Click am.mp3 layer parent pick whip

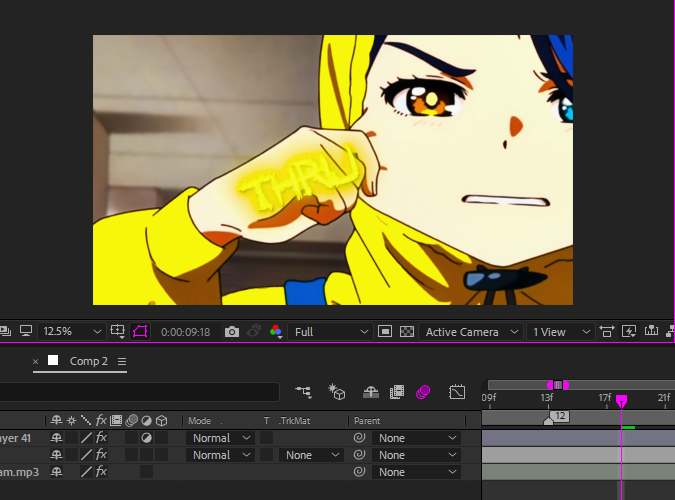(x=359, y=472)
